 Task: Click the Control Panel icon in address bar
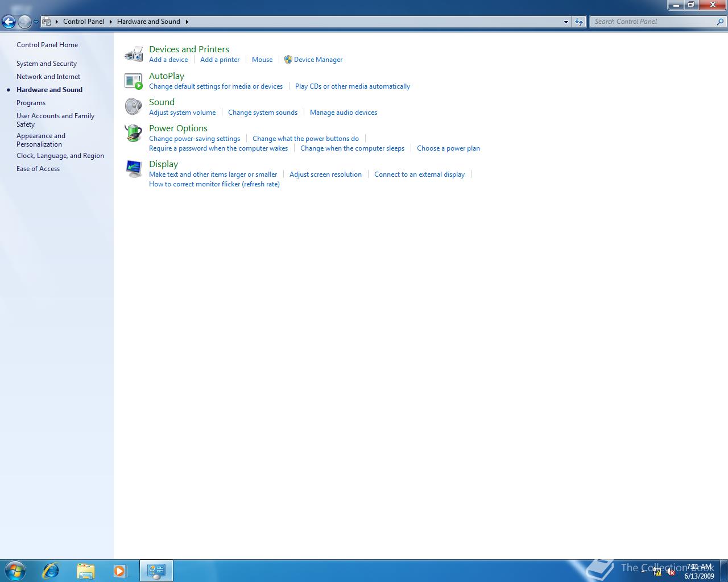(47, 22)
